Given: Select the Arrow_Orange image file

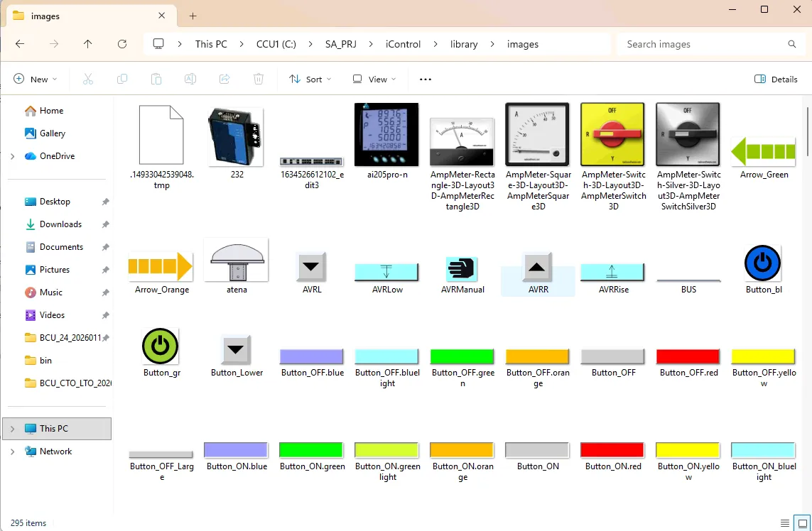Looking at the screenshot, I should (x=161, y=274).
